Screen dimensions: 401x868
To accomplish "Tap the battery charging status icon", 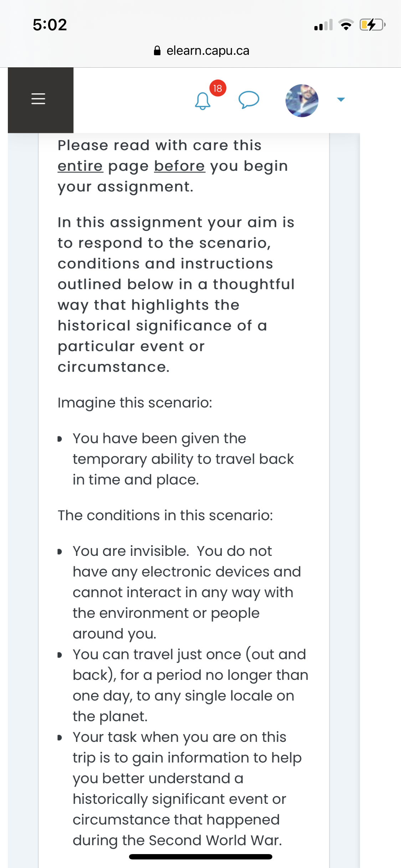I will [372, 25].
